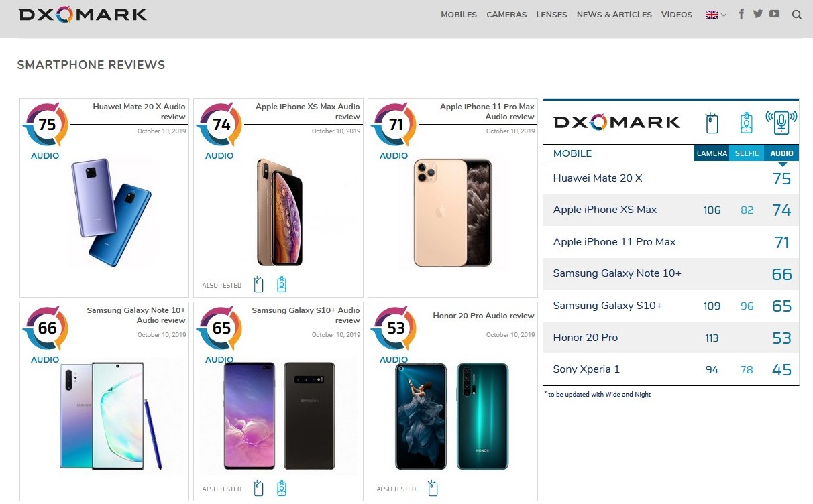Click the iPhone 11 Pro Max product image
The image size is (813, 504).
point(453,212)
